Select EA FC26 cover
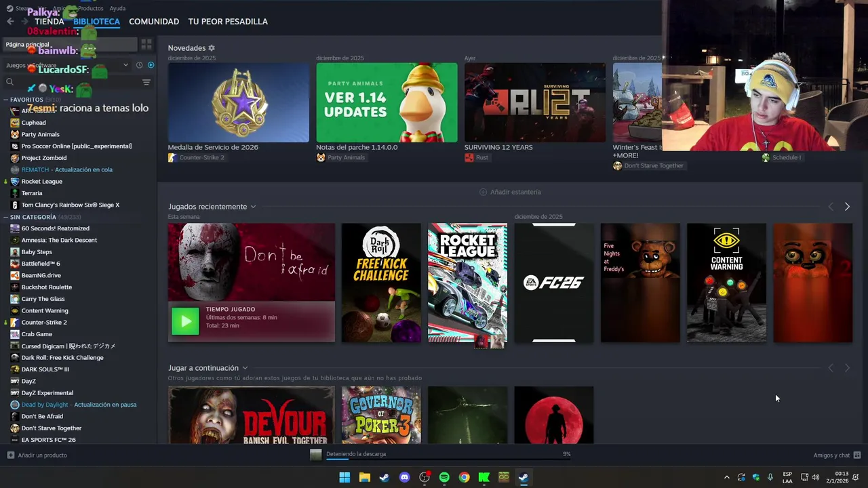The width and height of the screenshot is (868, 488). pyautogui.click(x=553, y=283)
